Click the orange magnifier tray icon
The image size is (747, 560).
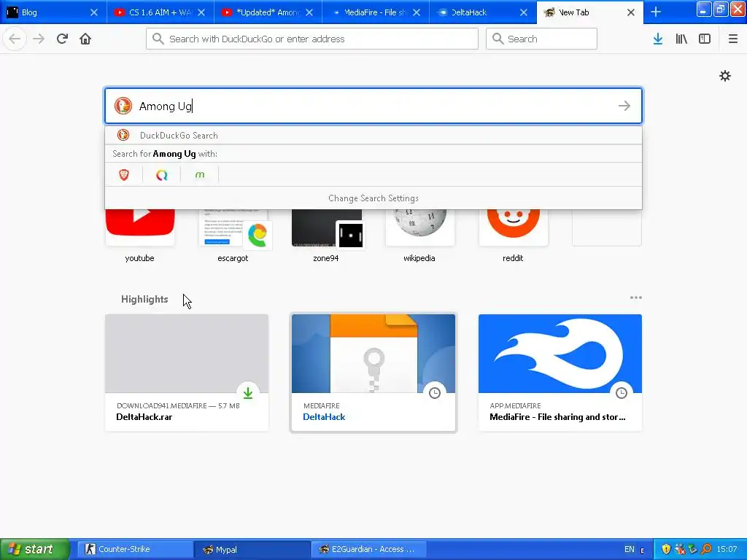(x=706, y=549)
